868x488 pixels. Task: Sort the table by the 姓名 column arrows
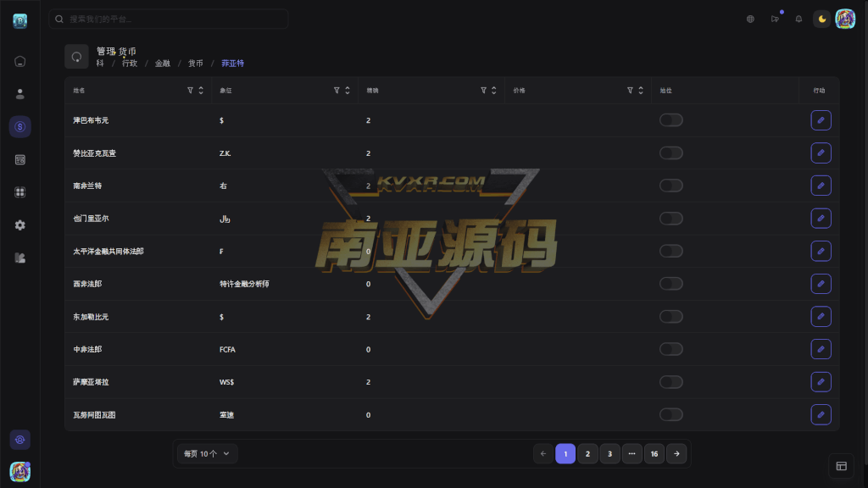click(201, 90)
